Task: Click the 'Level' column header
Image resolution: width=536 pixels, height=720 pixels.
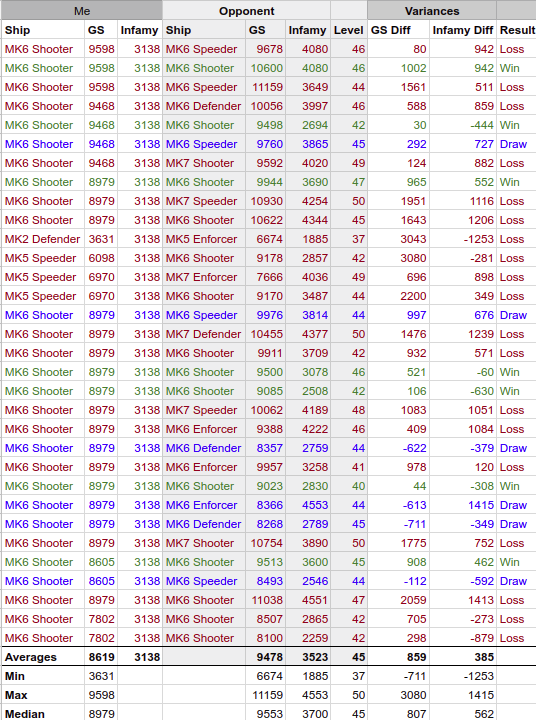Action: 349,30
